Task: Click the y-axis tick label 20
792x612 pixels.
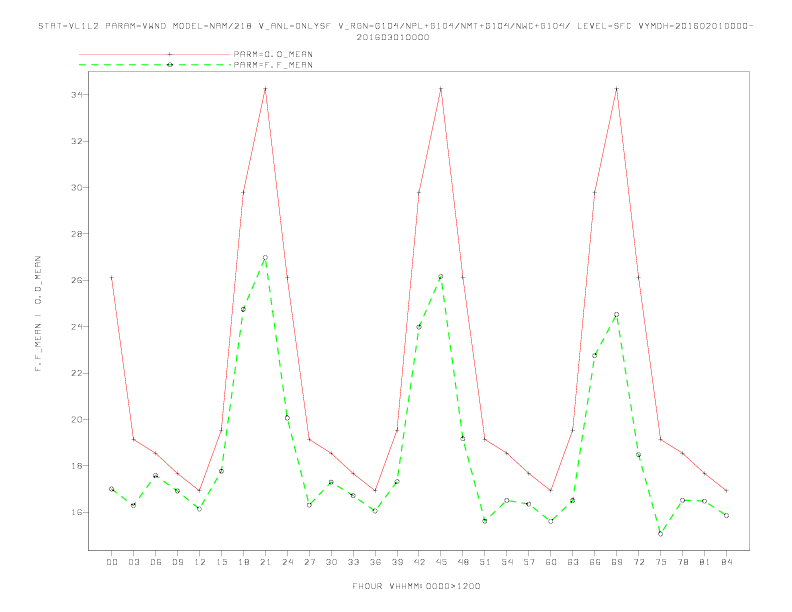Action: (x=77, y=420)
